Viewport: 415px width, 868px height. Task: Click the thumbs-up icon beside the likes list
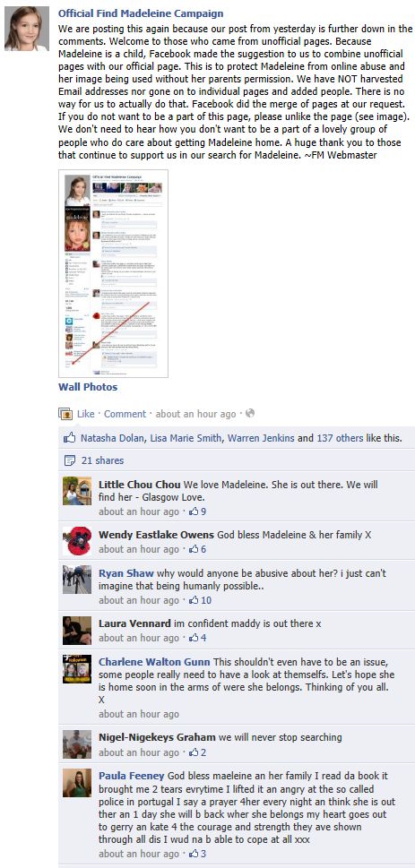tap(69, 438)
